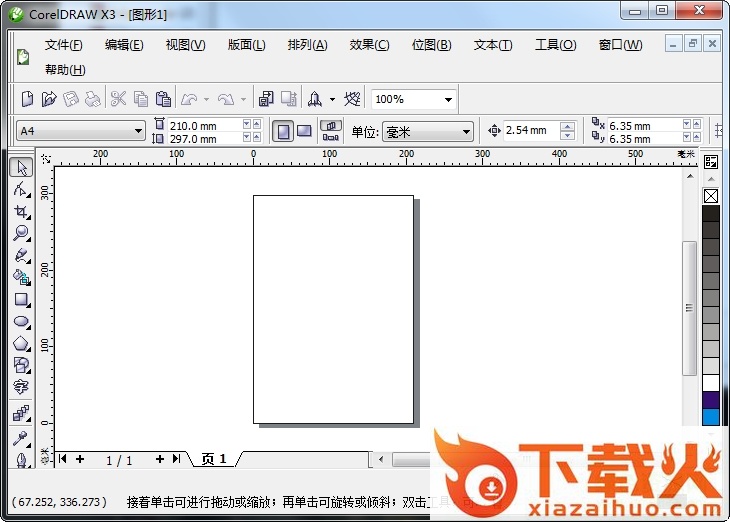Pick the black color swatch
Viewport: 730px width, 522px height.
(711, 214)
